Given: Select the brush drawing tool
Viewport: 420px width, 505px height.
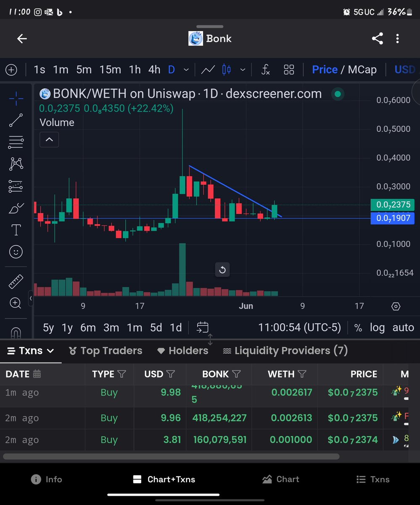Looking at the screenshot, I should pos(16,208).
